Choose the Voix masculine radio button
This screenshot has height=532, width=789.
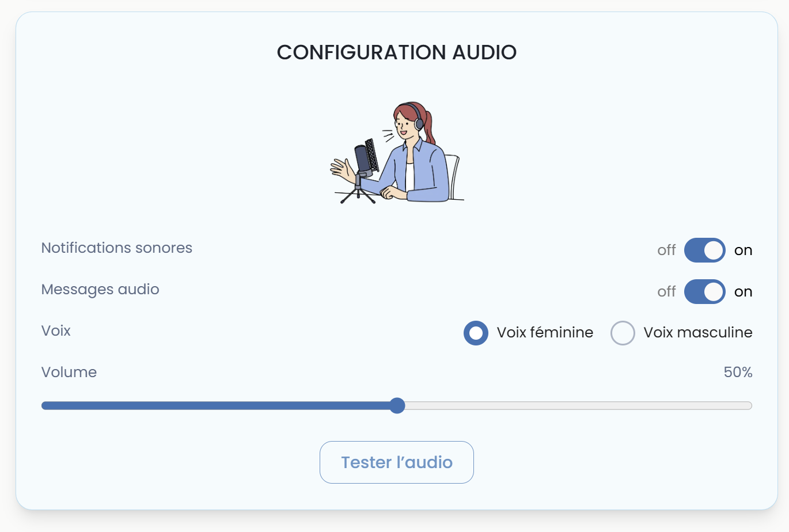[623, 333]
